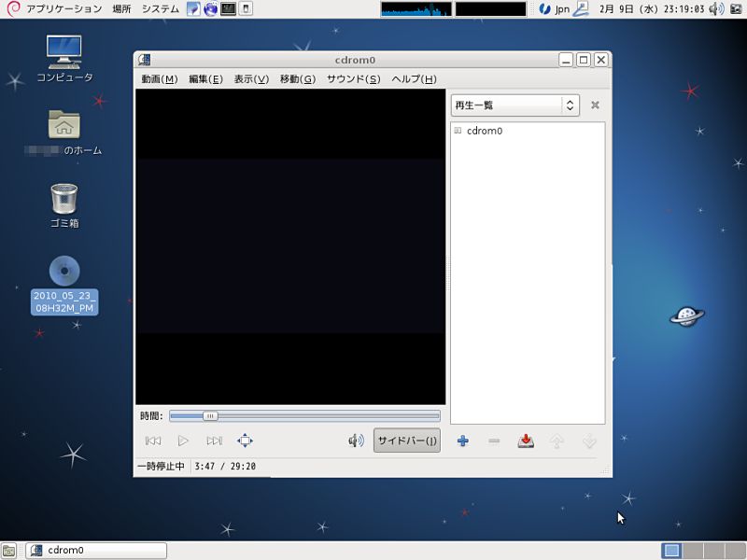Screen dimensions: 747x560
Task: Save the current playlist
Action: pos(525,441)
